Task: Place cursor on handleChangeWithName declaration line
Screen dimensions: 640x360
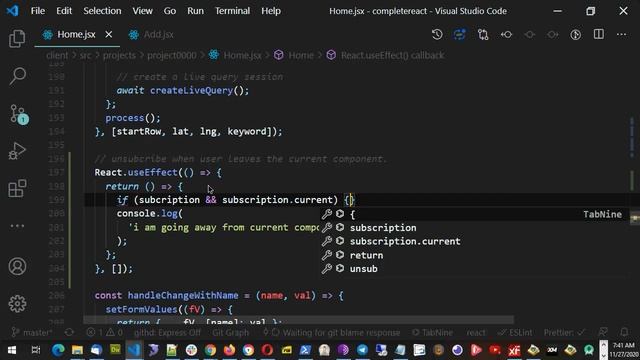Action: (x=219, y=296)
